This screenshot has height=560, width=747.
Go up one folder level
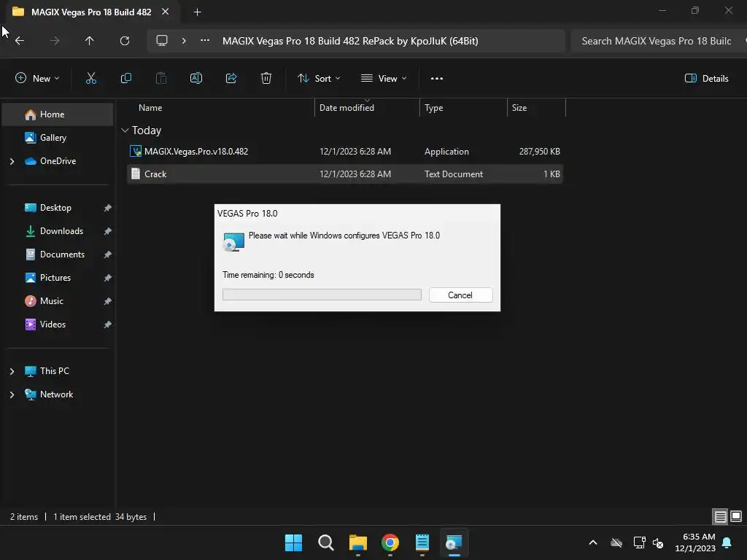click(x=89, y=41)
